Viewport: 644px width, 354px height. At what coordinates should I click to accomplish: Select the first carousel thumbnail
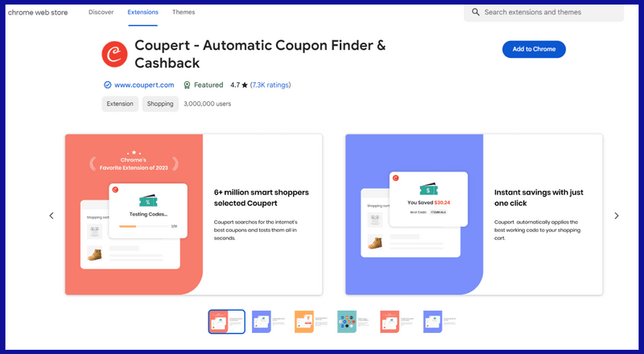pos(226,322)
